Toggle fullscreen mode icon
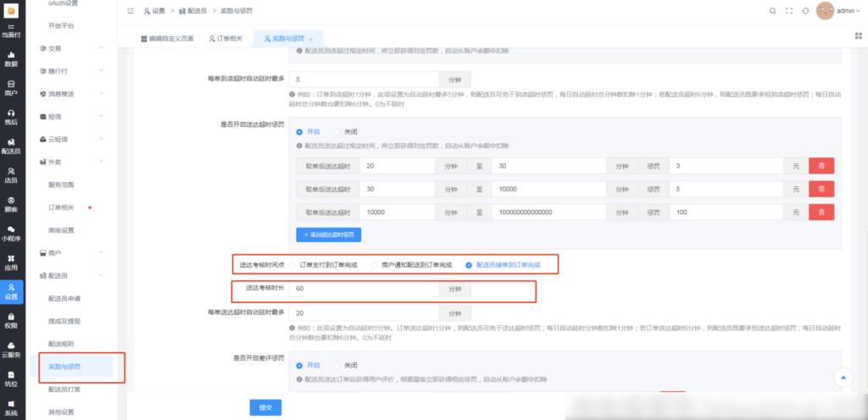The image size is (868, 420). click(x=789, y=10)
